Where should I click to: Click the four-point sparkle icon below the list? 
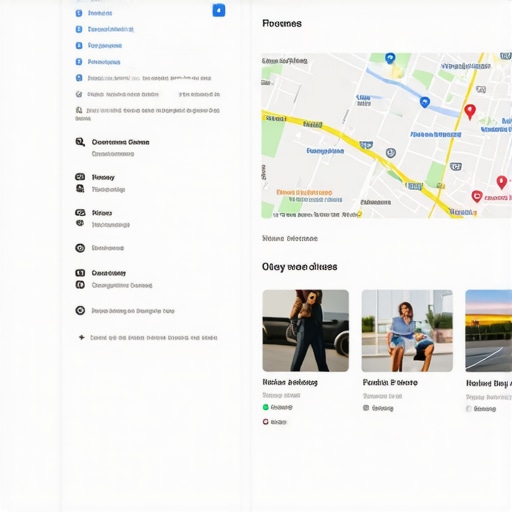[x=82, y=337]
